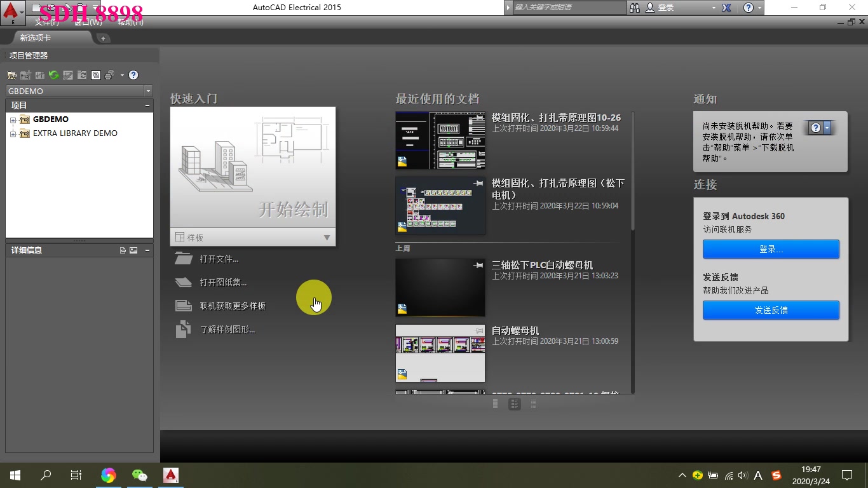
Task: Click the Sogou input method tray icon
Action: point(776,475)
